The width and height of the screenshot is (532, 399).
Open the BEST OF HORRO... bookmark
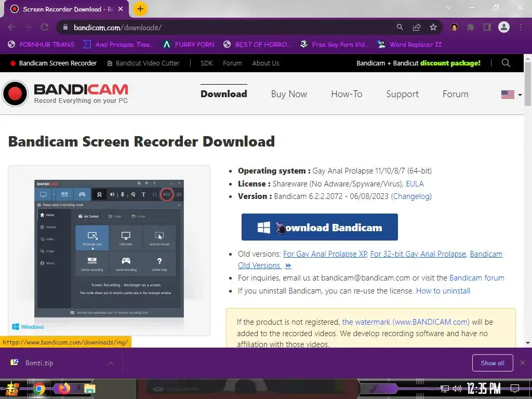pos(257,45)
